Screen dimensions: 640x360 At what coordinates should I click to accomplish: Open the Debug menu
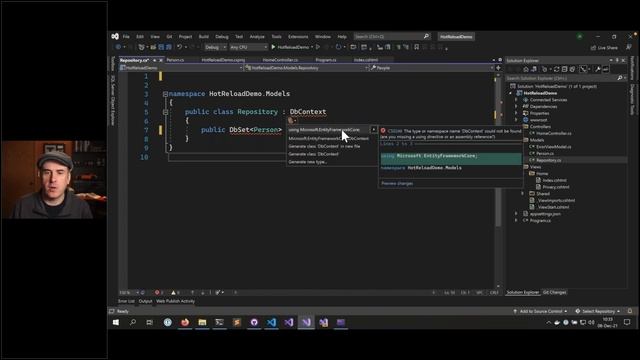(222, 37)
